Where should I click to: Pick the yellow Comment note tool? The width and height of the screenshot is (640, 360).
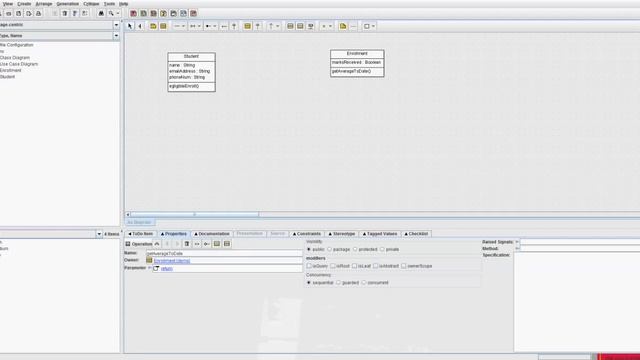pyautogui.click(x=343, y=26)
